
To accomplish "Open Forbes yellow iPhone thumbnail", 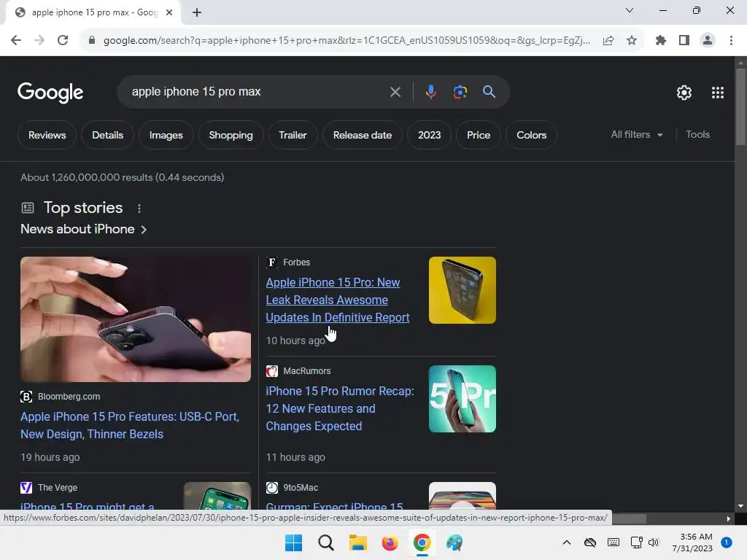I will point(462,290).
